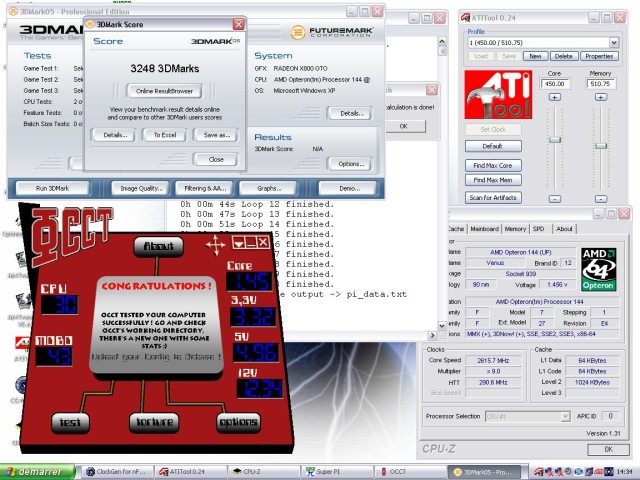Click the options button in OCCT
The height and width of the screenshot is (480, 640).
[x=238, y=422]
